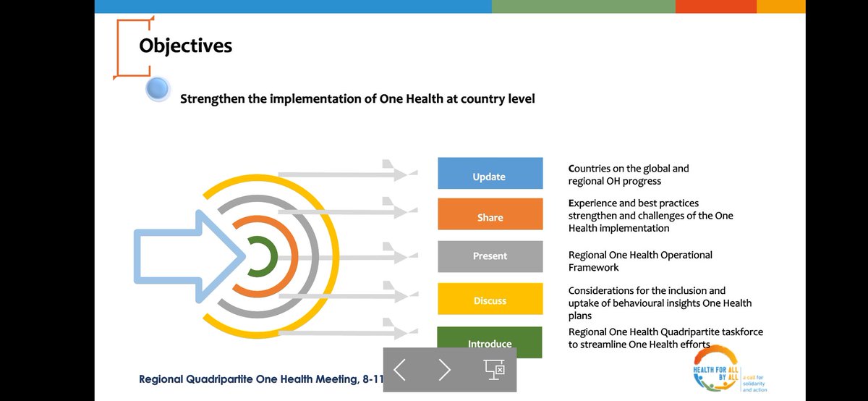Click 'Strengthen the implementation of One Health' heading

coord(357,98)
